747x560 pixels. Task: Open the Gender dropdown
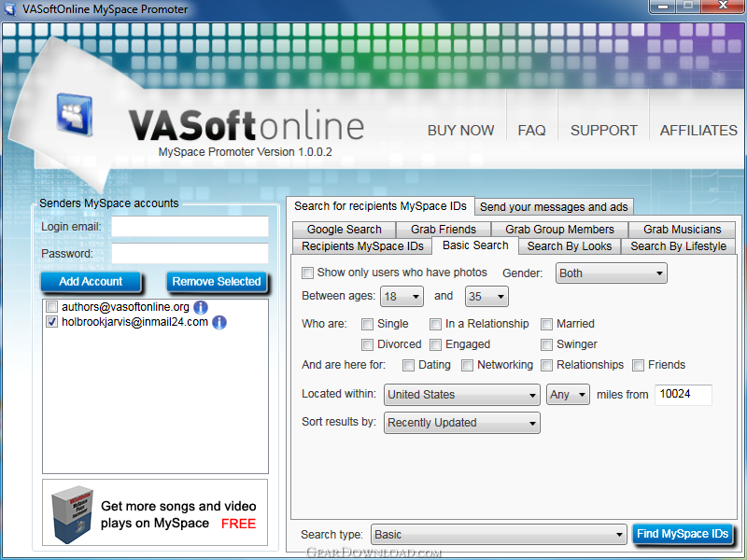612,273
